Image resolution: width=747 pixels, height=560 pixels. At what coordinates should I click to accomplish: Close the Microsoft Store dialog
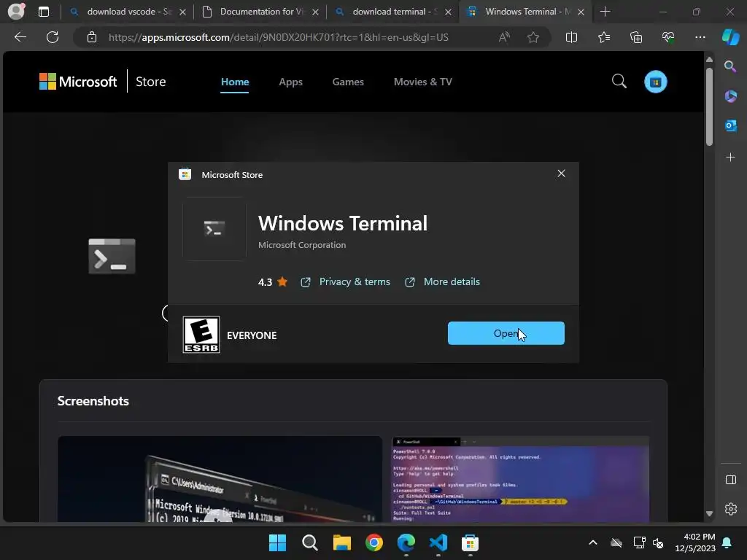[561, 174]
